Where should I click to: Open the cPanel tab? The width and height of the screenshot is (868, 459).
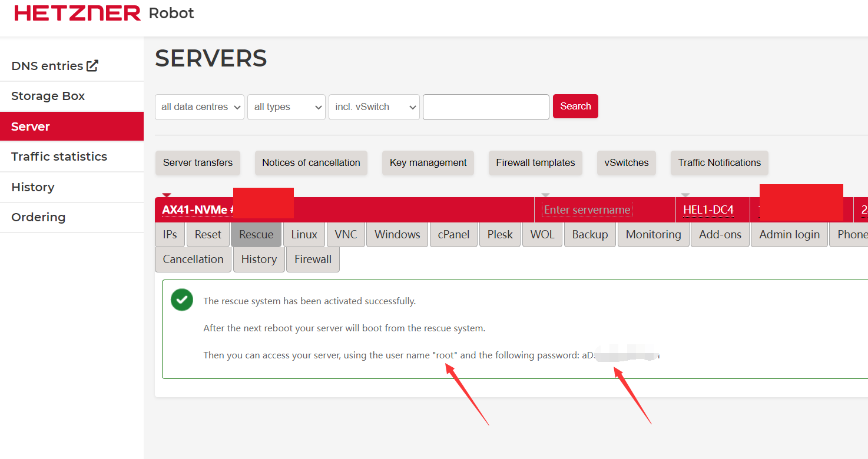[454, 234]
